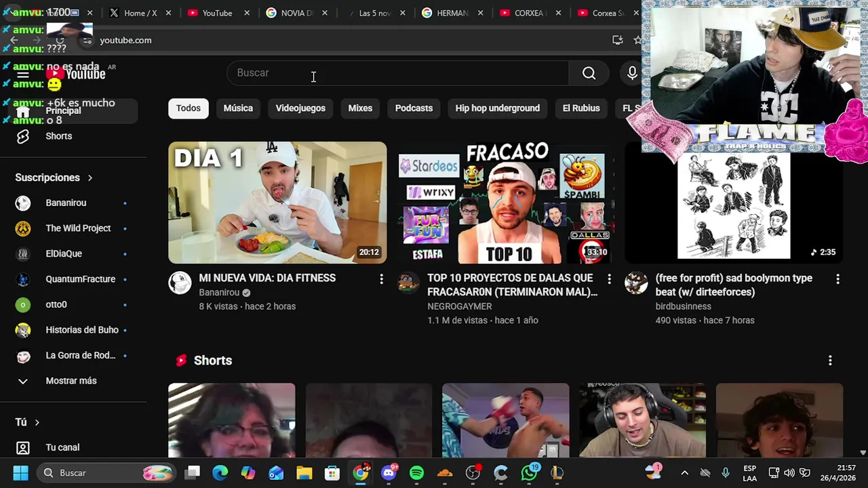
Task: Open WhatsApp from the taskbar
Action: 529,472
